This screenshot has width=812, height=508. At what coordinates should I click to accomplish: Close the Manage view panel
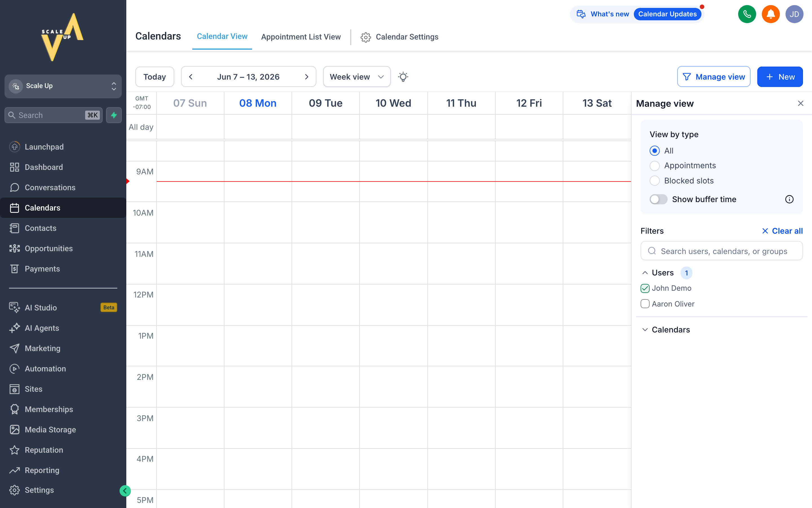[x=800, y=104]
